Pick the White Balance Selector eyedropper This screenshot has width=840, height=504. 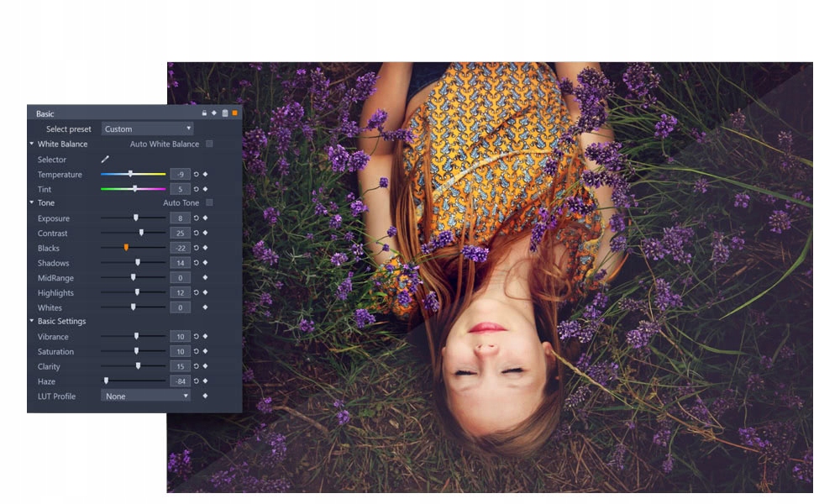(106, 159)
